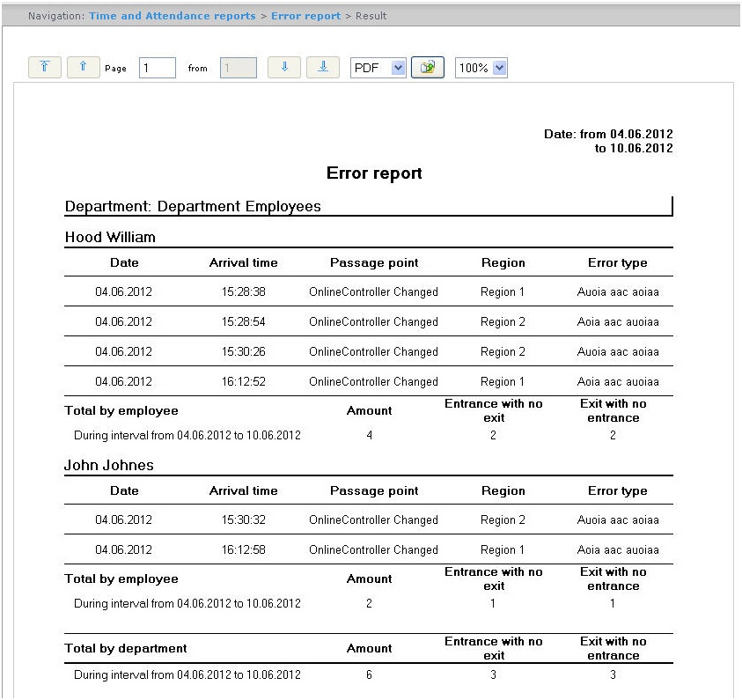This screenshot has width=742, height=700.
Task: Open Time and Attendance reports breadcrumb link
Action: 173,16
